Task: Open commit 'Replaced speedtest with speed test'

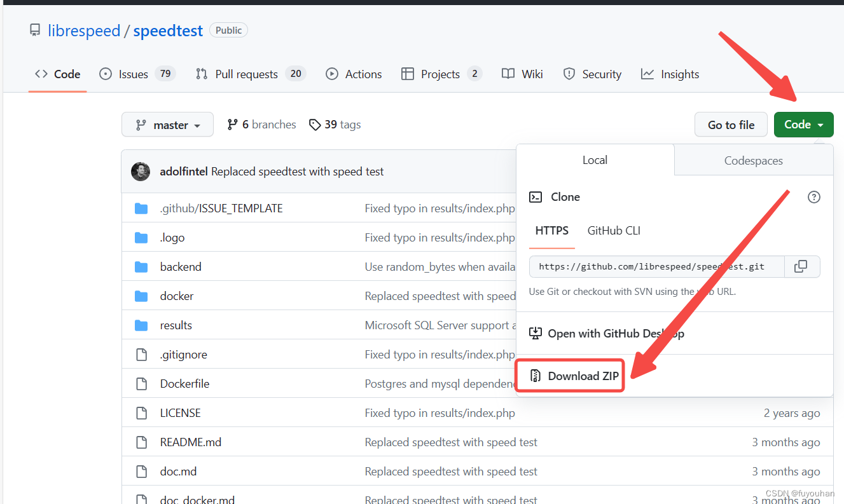Action: click(x=298, y=172)
